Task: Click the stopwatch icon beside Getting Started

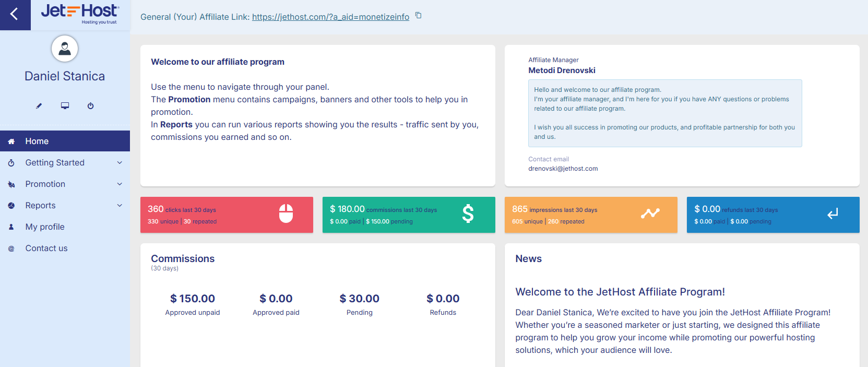Action: (x=11, y=163)
